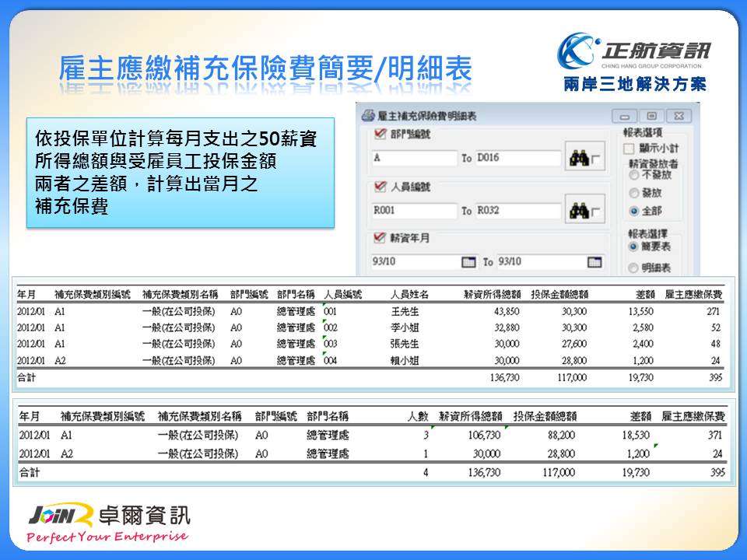Uncheck the 薪資年月 filter checkbox
This screenshot has height=560, width=747.
(380, 238)
